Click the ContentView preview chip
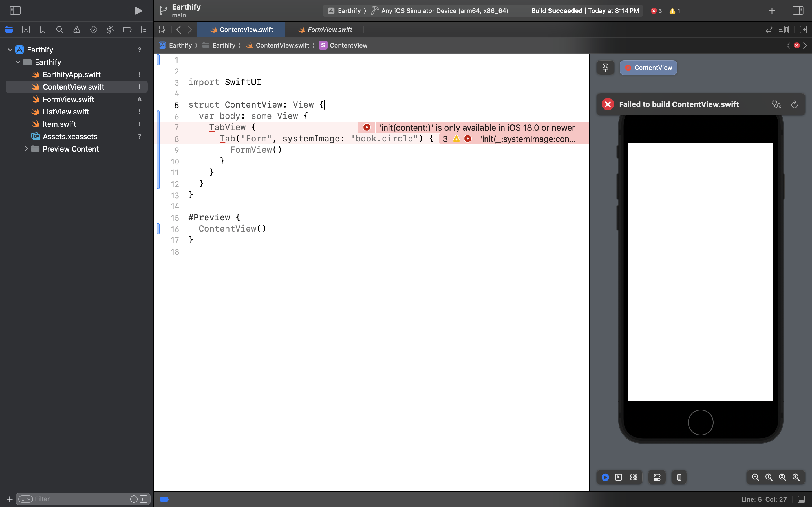Viewport: 812px width, 507px height. (x=648, y=68)
